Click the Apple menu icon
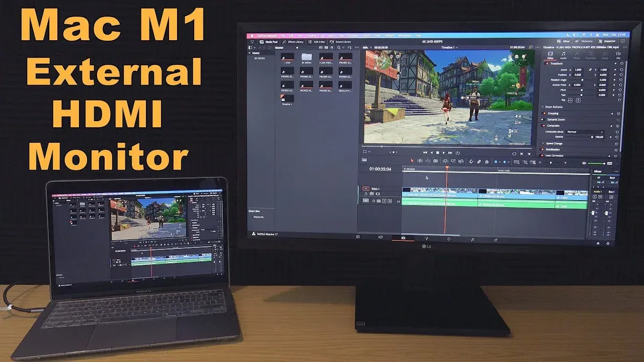This screenshot has width=644, height=362. pyautogui.click(x=252, y=35)
